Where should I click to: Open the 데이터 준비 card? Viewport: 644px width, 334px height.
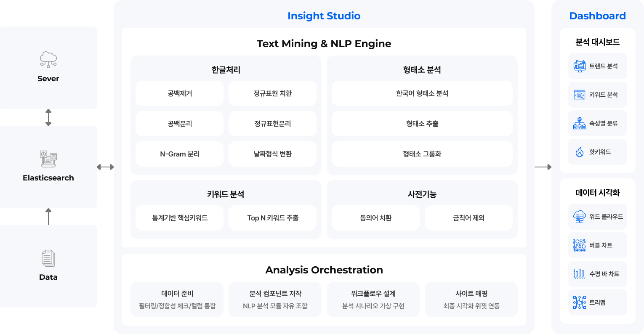(177, 299)
